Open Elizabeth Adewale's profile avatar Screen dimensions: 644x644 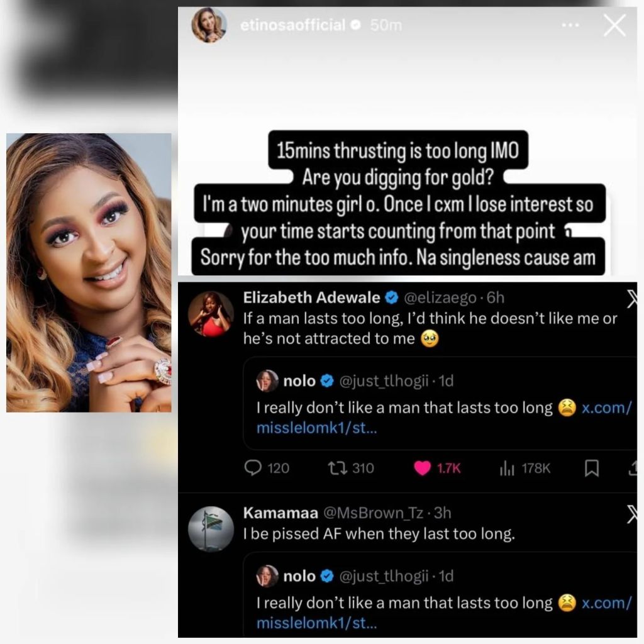[x=211, y=314]
